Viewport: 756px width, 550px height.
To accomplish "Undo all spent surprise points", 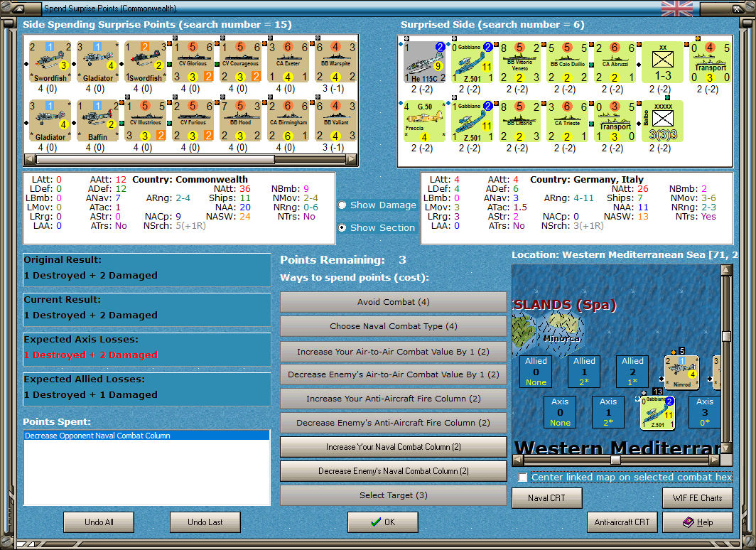I will coord(99,522).
